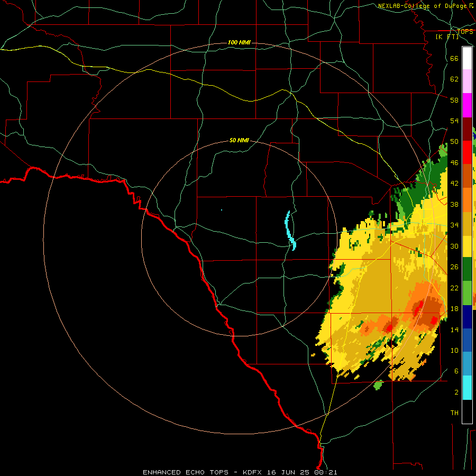The image size is (476, 476).
Task: Click the '58' legend value
Action: click(454, 100)
